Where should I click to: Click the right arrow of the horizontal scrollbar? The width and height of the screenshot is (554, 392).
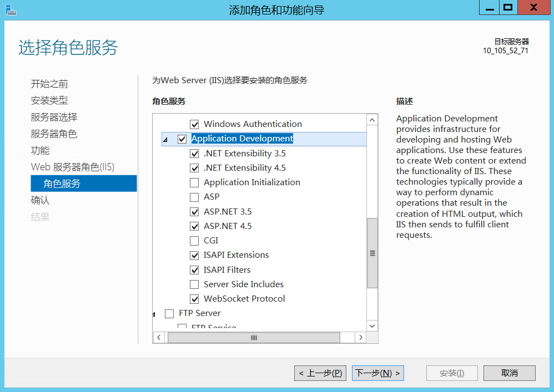tap(361, 337)
